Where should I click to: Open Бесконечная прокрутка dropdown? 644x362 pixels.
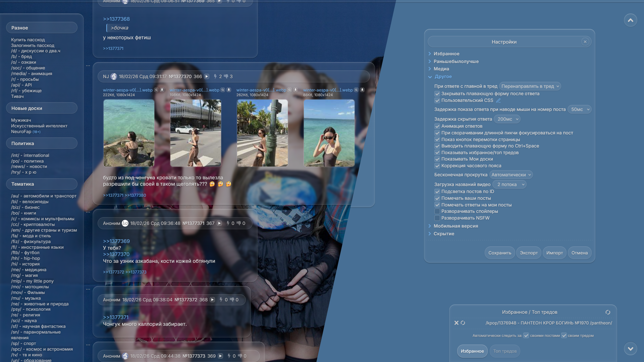511,175
